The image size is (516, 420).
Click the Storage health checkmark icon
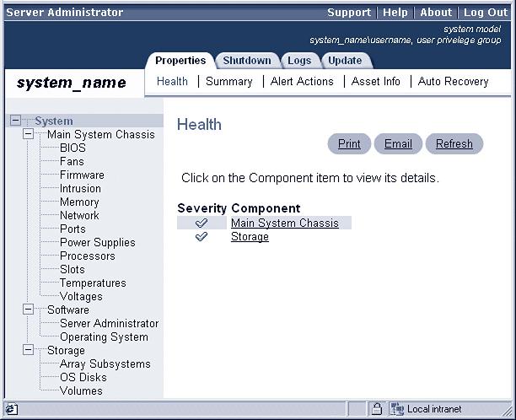pos(202,237)
